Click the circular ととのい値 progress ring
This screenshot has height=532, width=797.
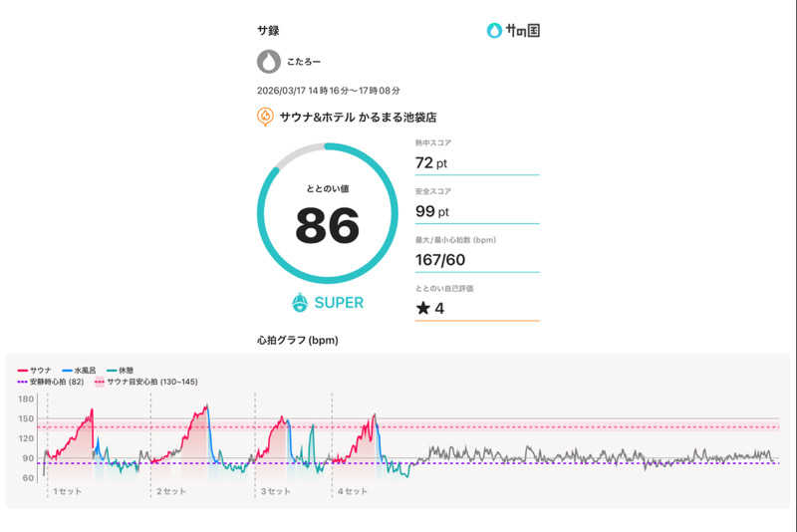coord(328,213)
